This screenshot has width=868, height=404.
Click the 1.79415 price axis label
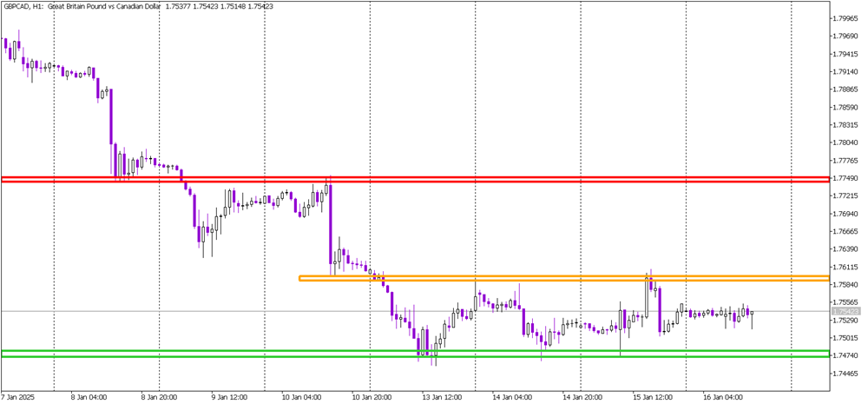(x=846, y=54)
